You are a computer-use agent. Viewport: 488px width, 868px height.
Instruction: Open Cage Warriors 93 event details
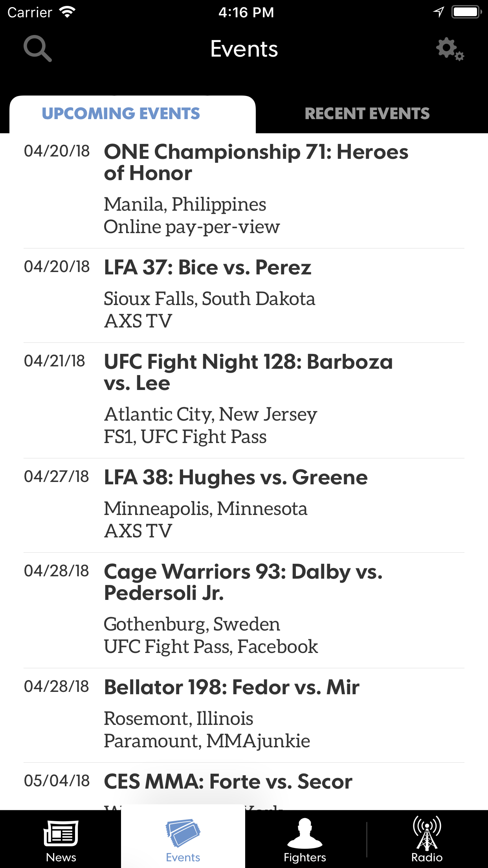[x=243, y=582]
